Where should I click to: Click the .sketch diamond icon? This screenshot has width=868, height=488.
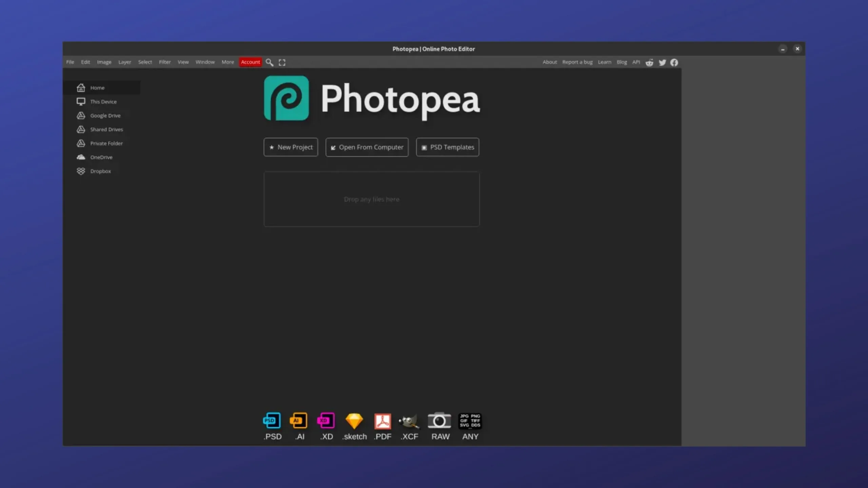point(354,421)
